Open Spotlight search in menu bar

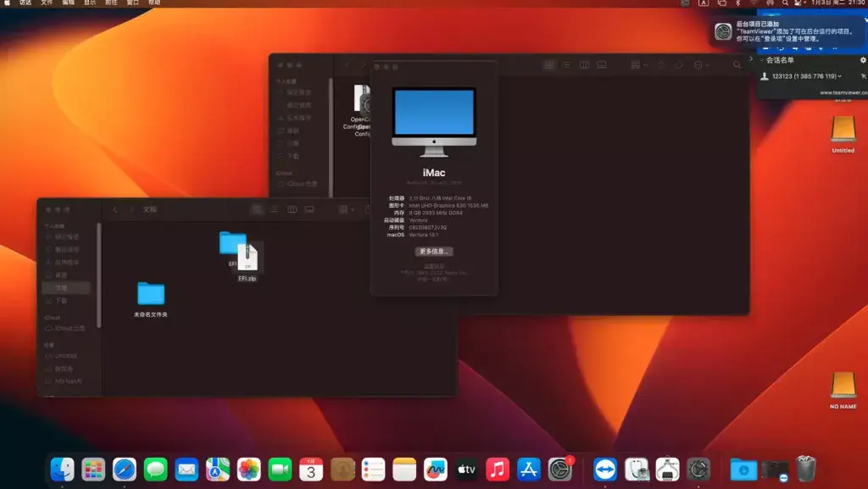(785, 3)
